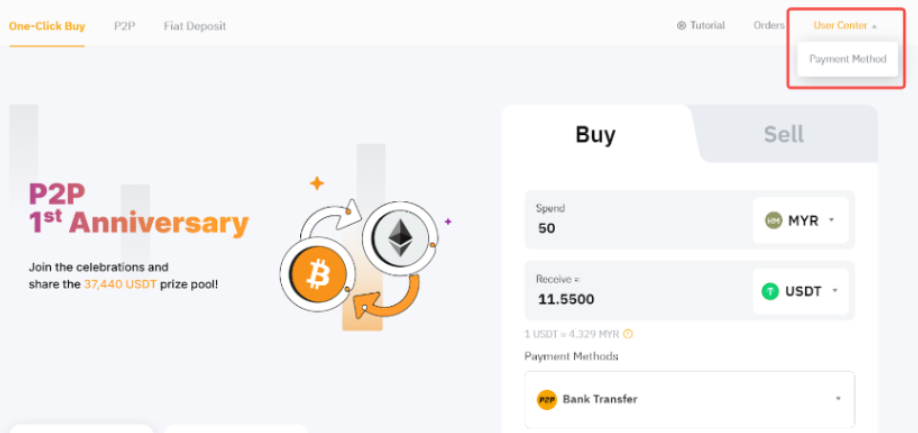Select the Buy tab

595,134
